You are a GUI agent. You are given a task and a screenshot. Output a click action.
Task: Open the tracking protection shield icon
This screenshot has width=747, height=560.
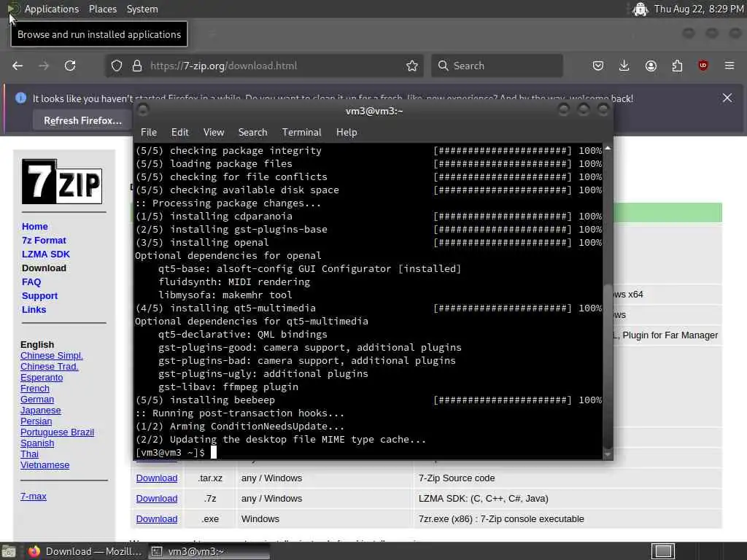117,66
